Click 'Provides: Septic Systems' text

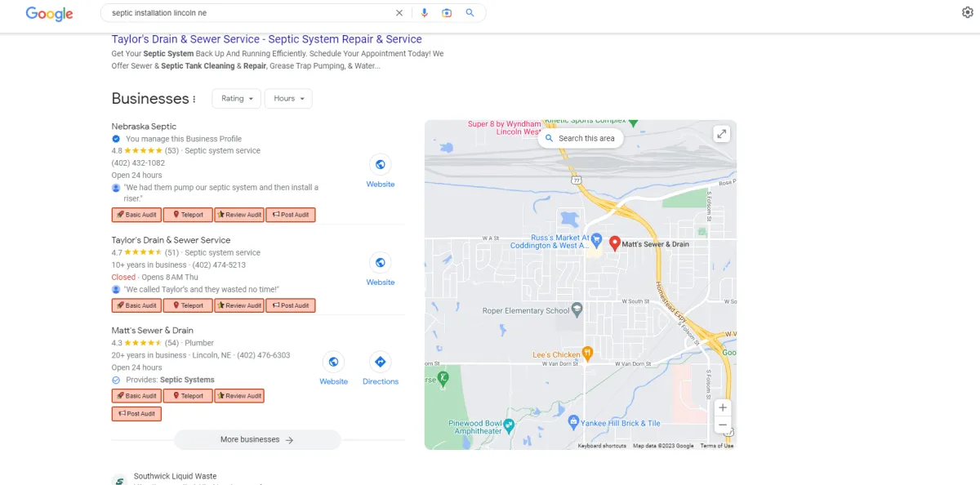point(170,380)
